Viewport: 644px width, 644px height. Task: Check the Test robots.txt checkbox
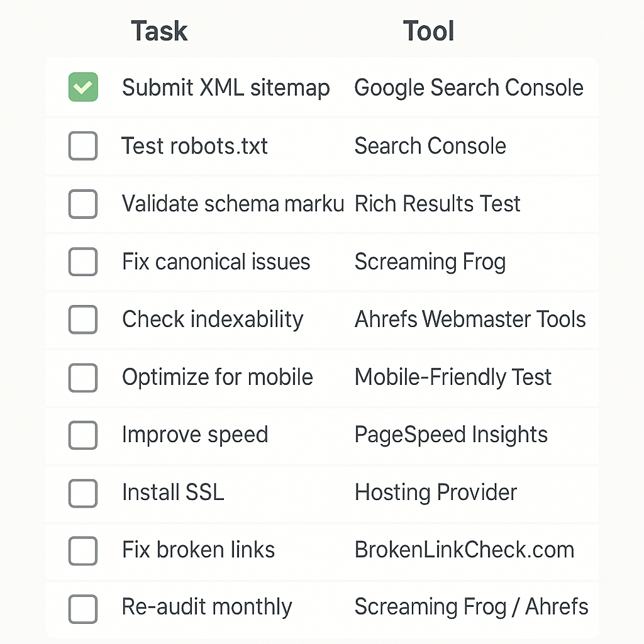83,146
